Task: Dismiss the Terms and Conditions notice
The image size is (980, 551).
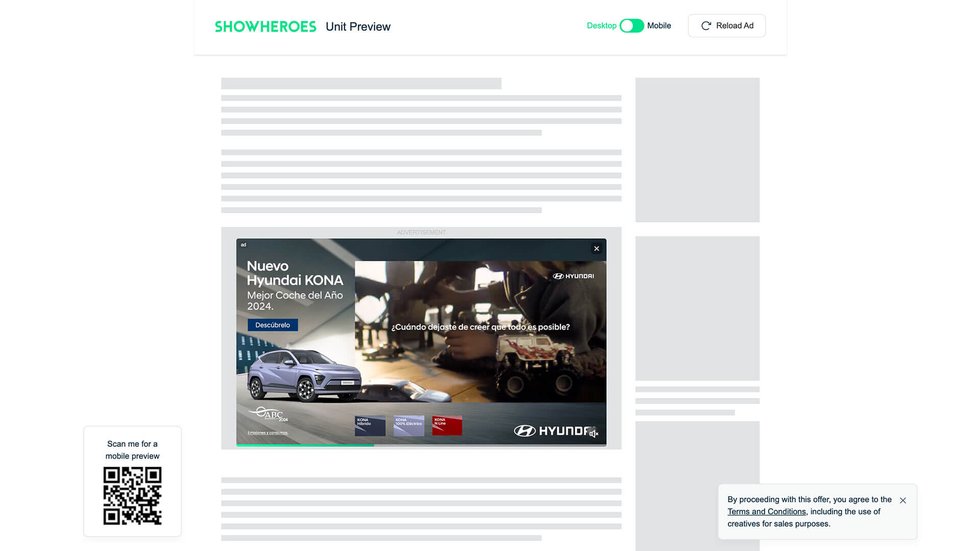Action: pyautogui.click(x=903, y=500)
